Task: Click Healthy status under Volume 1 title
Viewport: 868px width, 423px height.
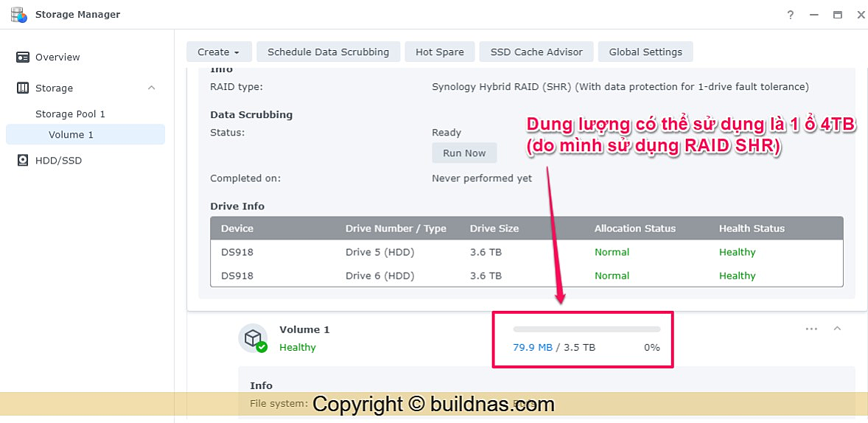Action: click(x=297, y=347)
